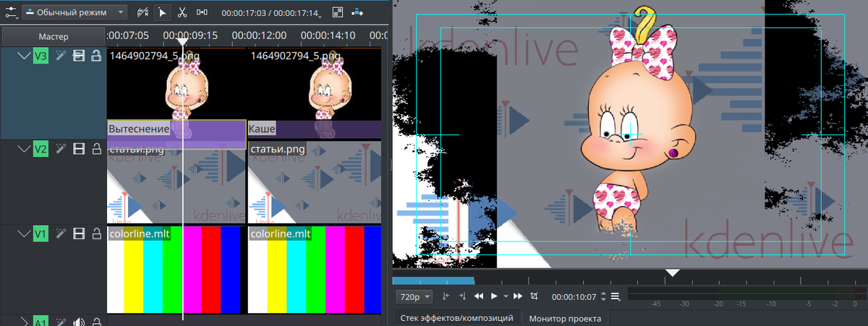Click the center crosshair handle in monitor

click(631, 135)
